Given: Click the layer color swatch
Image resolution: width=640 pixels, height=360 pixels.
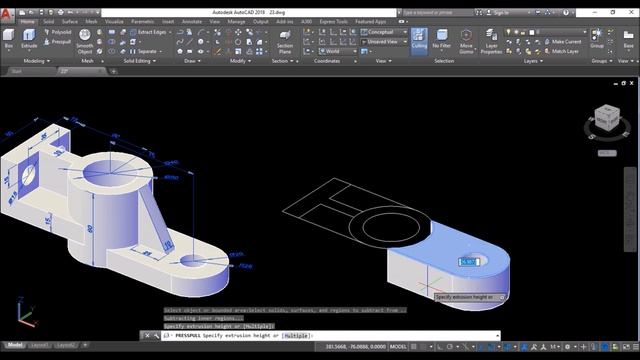Looking at the screenshot, I should pos(531,32).
